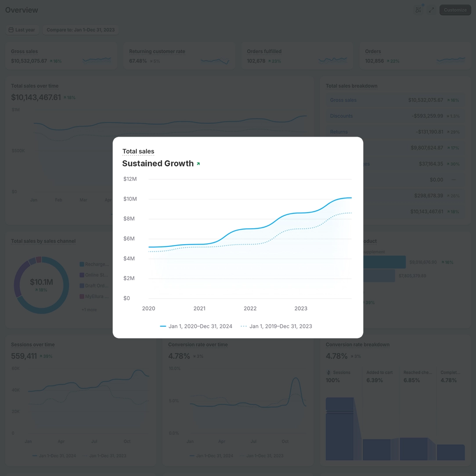Toggle the Recharge channel legend item

(x=94, y=264)
